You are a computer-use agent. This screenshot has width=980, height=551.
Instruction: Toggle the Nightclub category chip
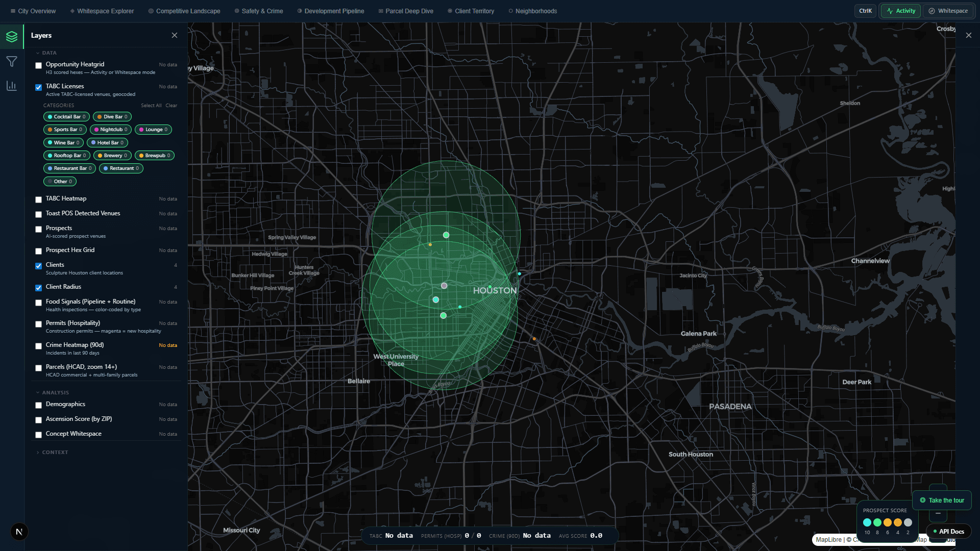coord(111,130)
